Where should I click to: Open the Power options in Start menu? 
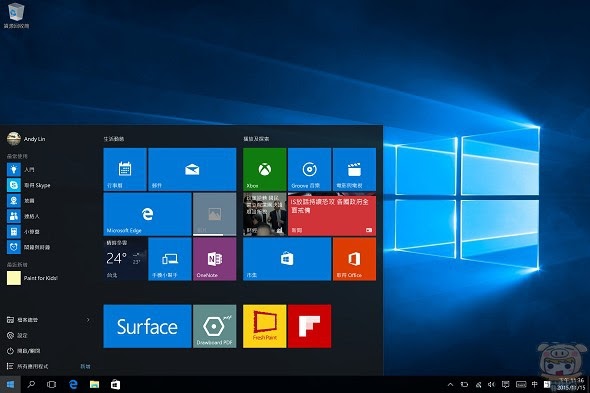(23, 351)
